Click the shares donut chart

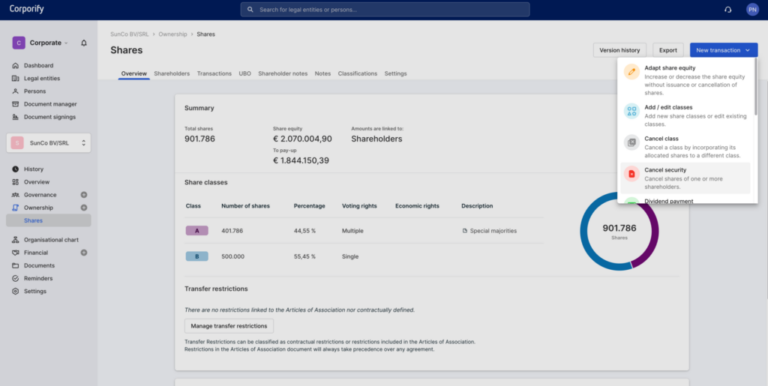point(620,231)
